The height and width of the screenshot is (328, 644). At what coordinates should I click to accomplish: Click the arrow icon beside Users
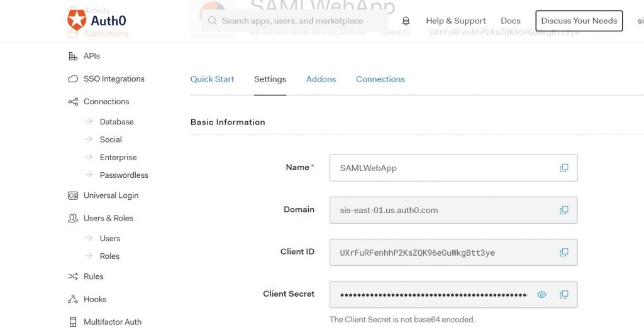(88, 238)
